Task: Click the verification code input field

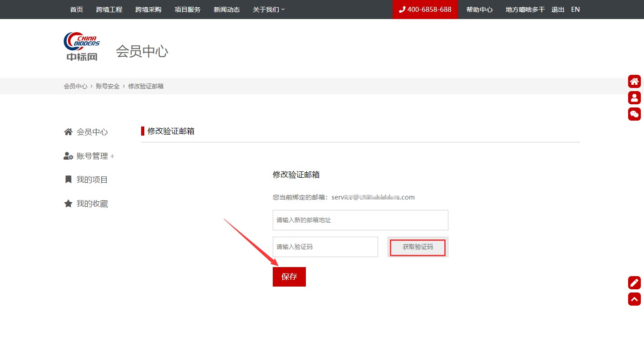Action: click(x=325, y=247)
